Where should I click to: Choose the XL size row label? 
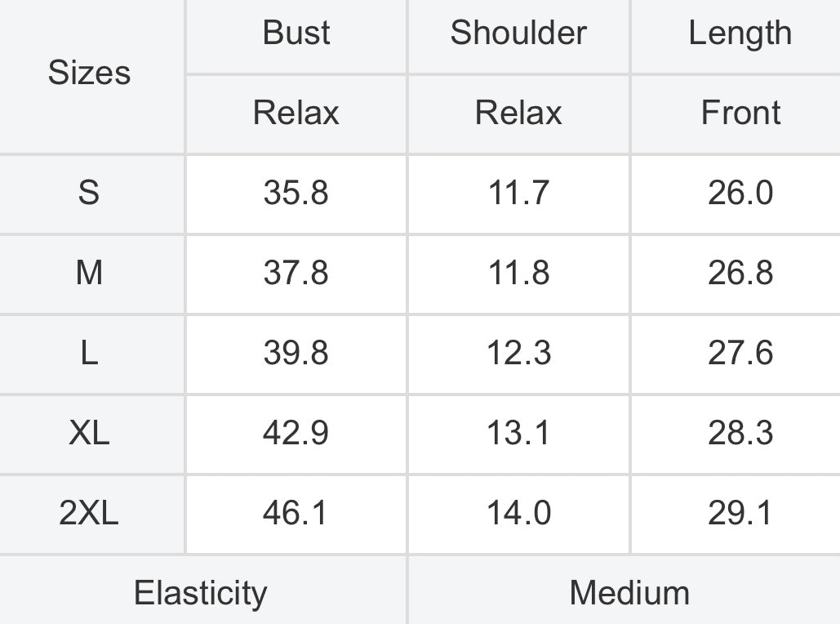tap(90, 433)
